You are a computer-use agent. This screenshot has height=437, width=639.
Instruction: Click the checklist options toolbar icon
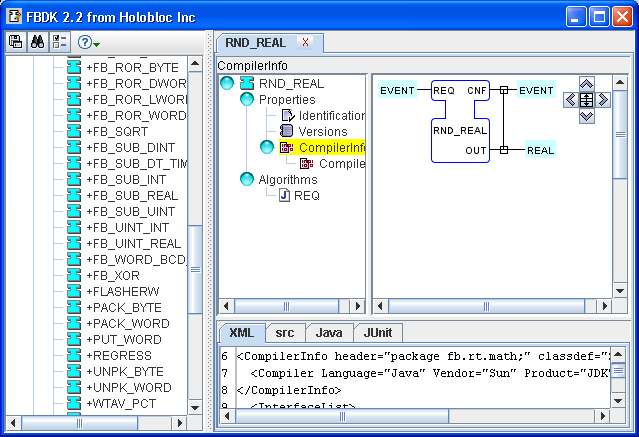click(59, 42)
